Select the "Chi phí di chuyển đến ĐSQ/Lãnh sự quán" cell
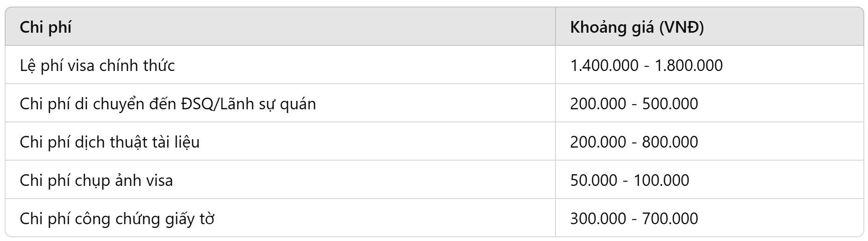Viewport: 868px width, 241px height. click(x=168, y=104)
